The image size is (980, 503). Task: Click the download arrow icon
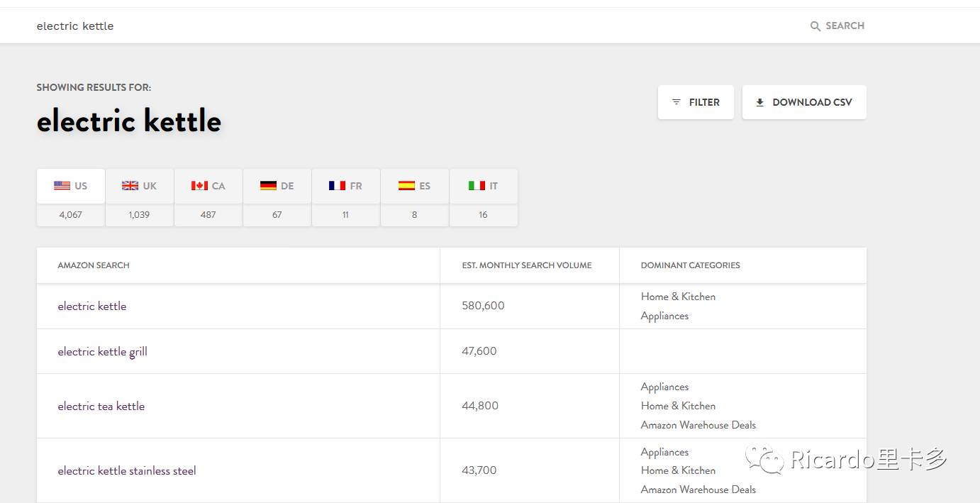tap(759, 102)
